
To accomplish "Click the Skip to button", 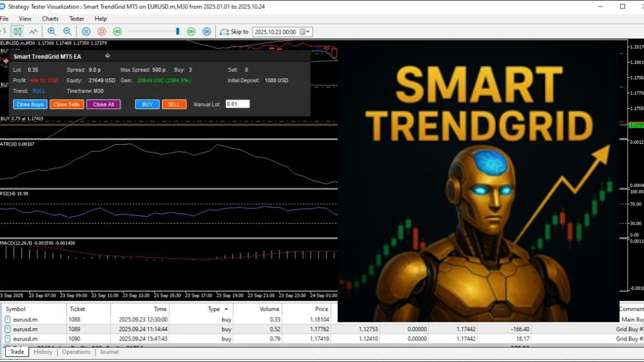I will (234, 32).
